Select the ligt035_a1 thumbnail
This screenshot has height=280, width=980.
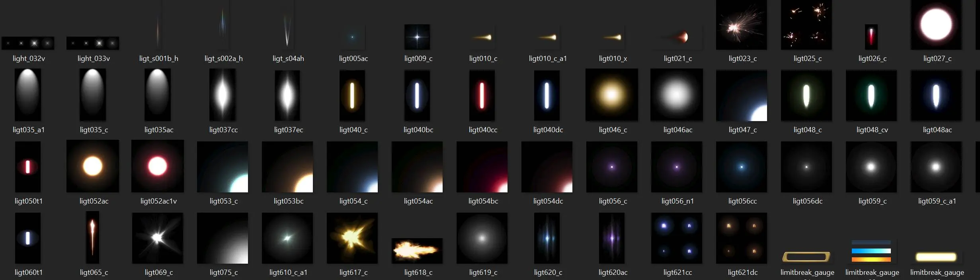tap(28, 95)
